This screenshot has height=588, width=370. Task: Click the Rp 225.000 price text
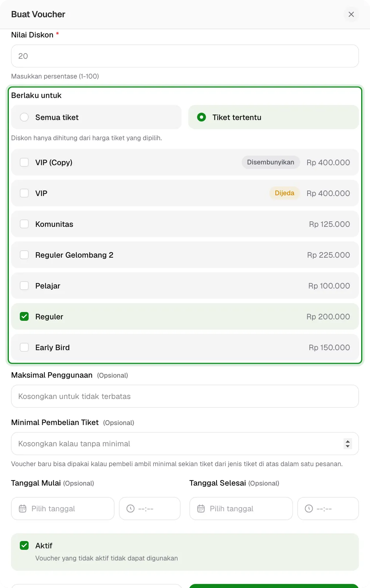coord(329,255)
